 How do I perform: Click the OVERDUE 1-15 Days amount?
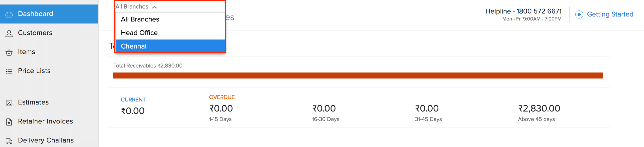coord(221,108)
